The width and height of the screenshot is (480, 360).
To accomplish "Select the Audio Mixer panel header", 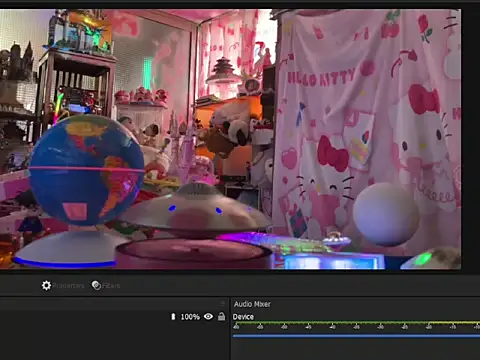I will click(x=252, y=304).
